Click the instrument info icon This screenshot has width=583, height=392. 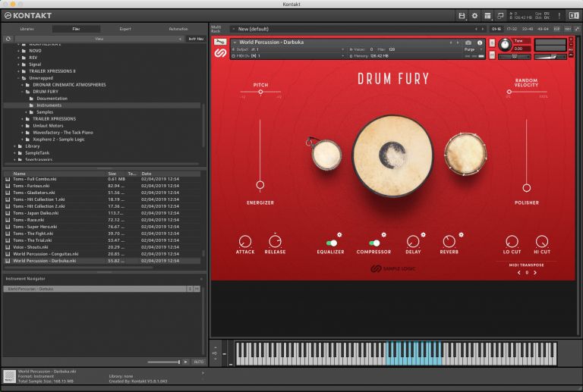(x=480, y=42)
